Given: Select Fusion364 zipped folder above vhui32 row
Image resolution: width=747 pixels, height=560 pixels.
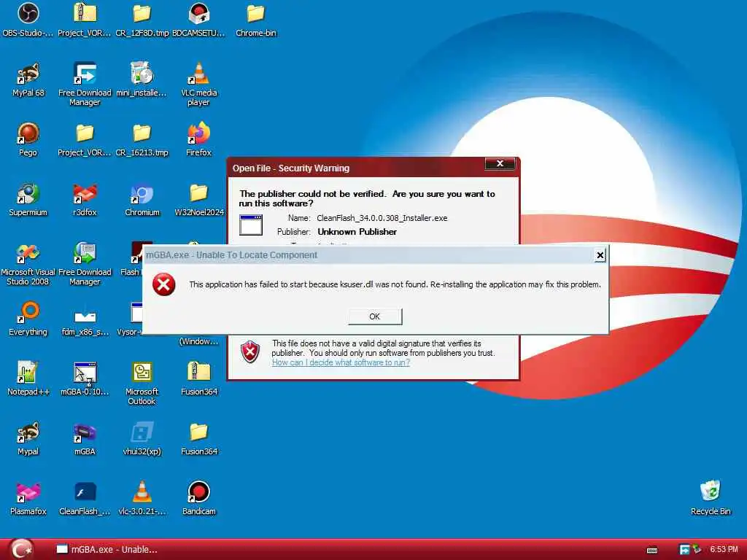Looking at the screenshot, I should pyautogui.click(x=198, y=378).
